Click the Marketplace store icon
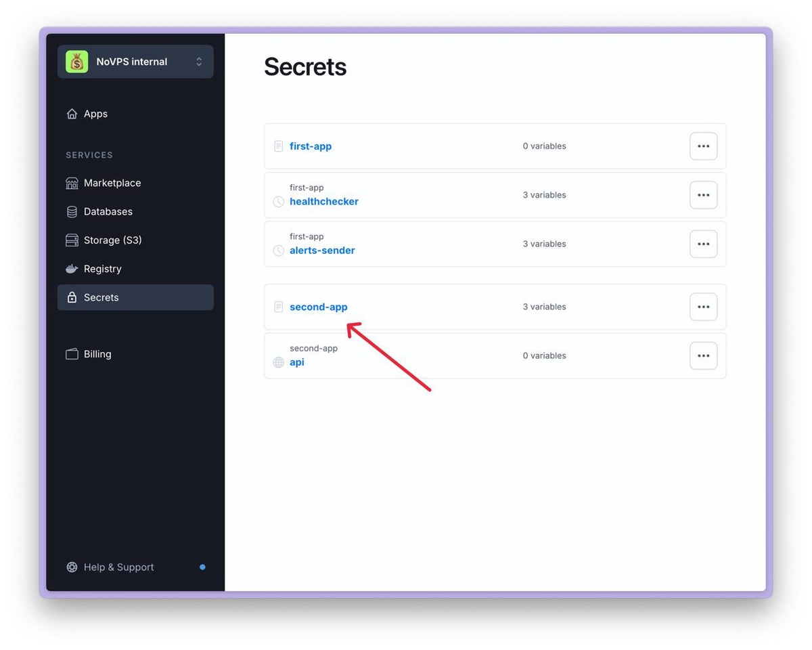 point(72,183)
